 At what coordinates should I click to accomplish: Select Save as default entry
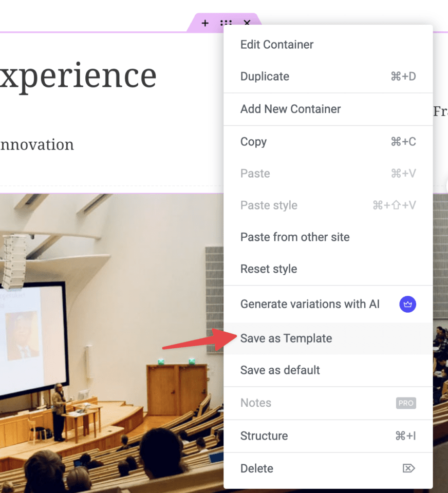[x=280, y=370]
